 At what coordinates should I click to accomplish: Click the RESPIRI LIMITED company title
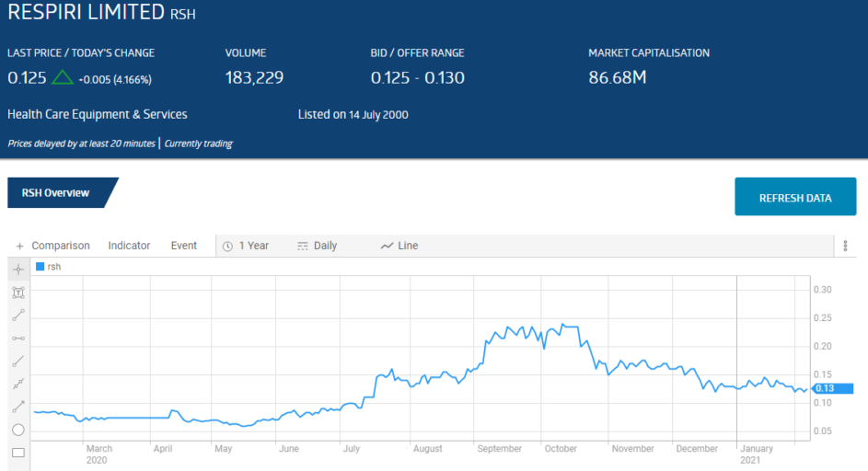point(86,12)
